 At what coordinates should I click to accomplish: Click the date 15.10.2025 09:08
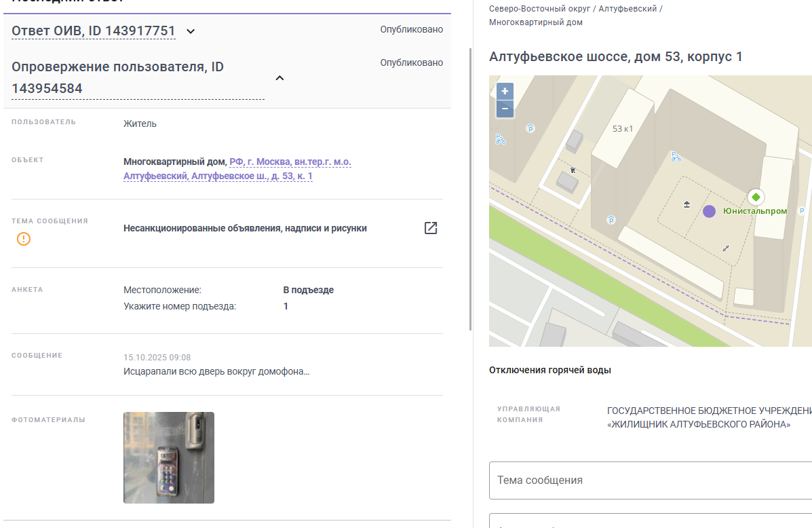click(157, 358)
